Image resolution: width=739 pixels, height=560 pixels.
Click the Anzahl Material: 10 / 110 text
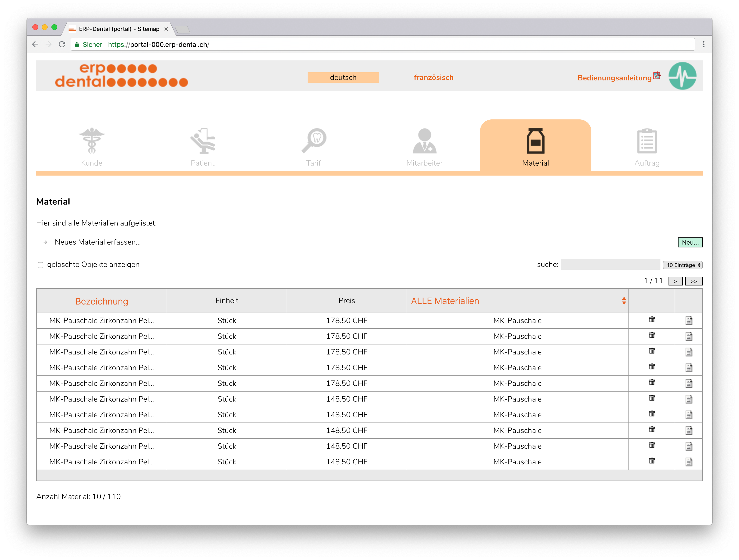pos(79,496)
